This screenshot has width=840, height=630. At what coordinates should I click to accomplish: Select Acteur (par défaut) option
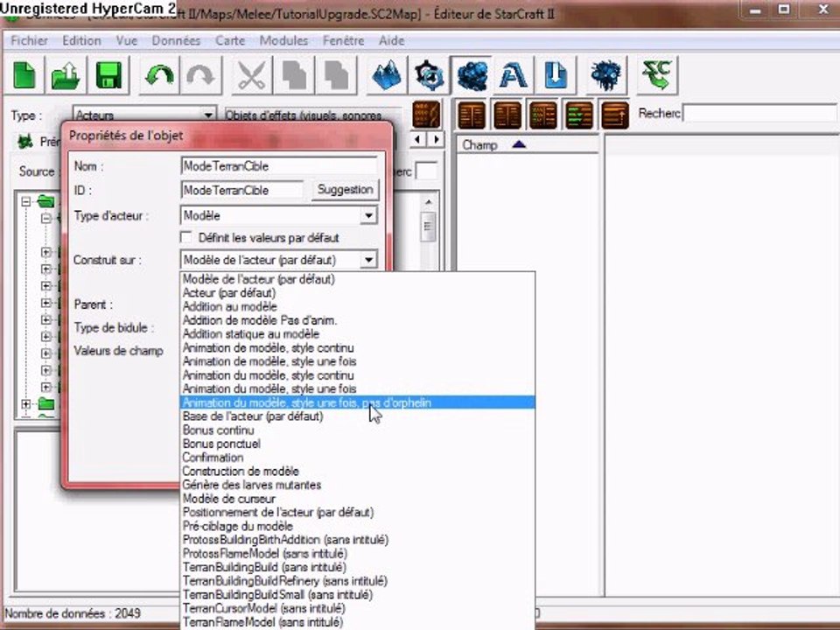(357, 293)
